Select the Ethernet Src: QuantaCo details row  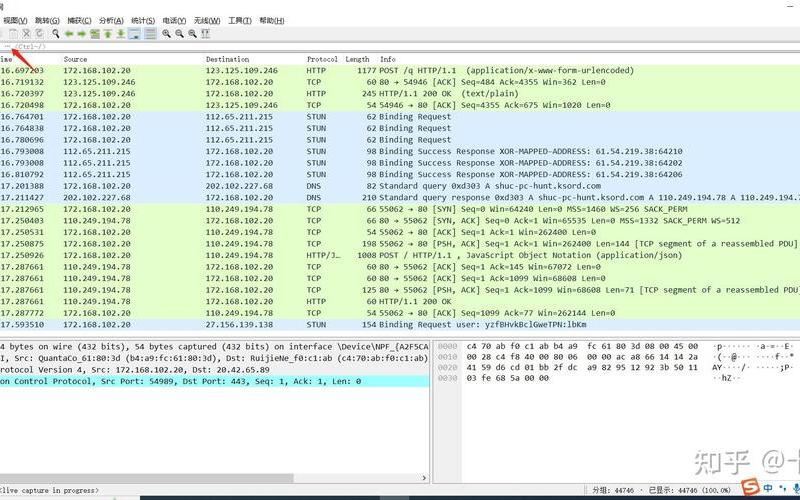214,358
